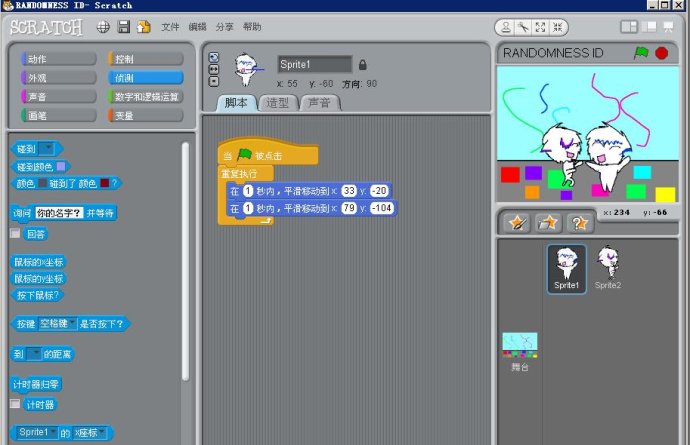Stop all scripts with red button
Viewport: 690px width, 445px height.
tap(661, 53)
